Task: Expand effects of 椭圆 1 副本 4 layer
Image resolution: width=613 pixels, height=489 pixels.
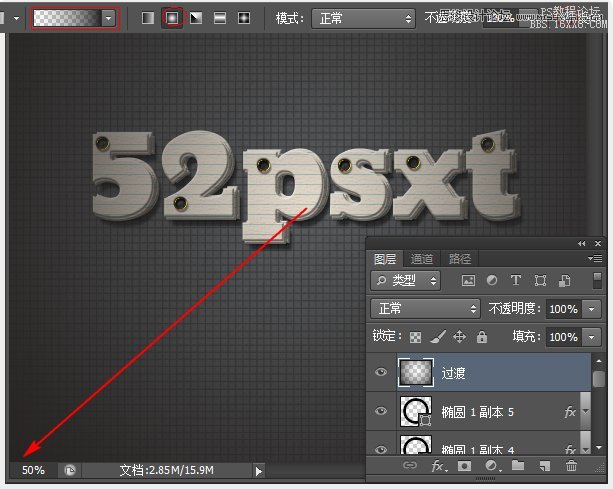Action: click(585, 444)
